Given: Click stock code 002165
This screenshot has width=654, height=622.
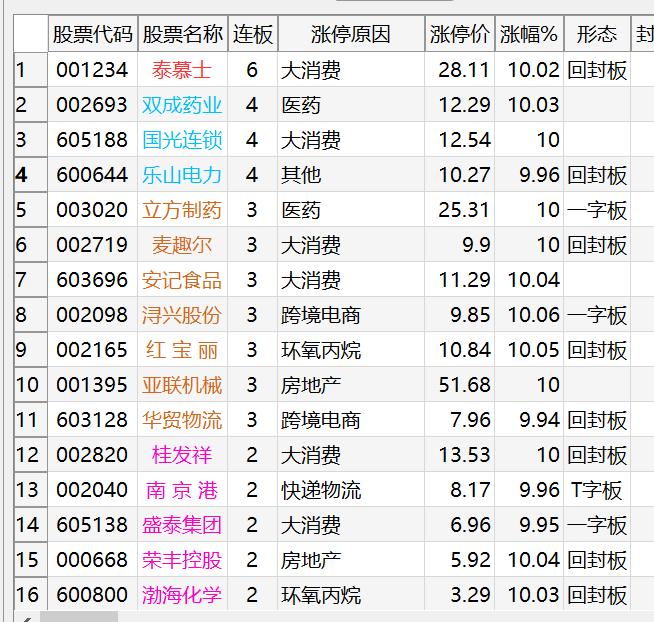Looking at the screenshot, I should [x=92, y=350].
